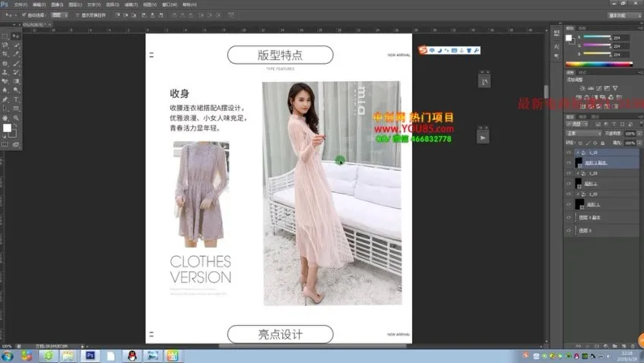
Task: Select the Lasso tool
Action: (x=6, y=45)
